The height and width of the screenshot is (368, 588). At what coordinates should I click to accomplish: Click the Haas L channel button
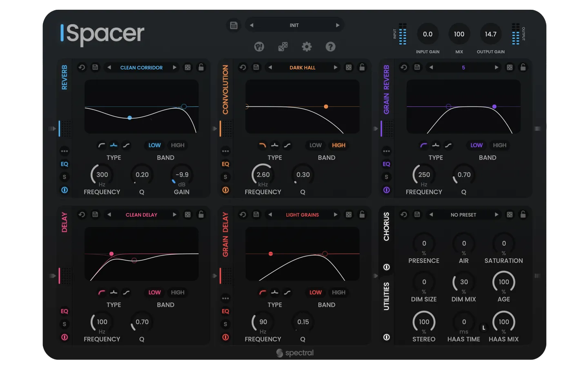click(484, 328)
